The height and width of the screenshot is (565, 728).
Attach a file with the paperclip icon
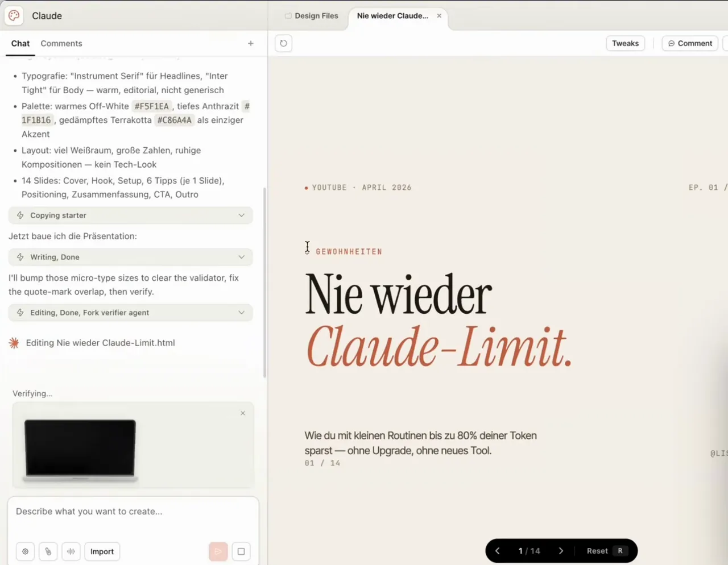48,551
